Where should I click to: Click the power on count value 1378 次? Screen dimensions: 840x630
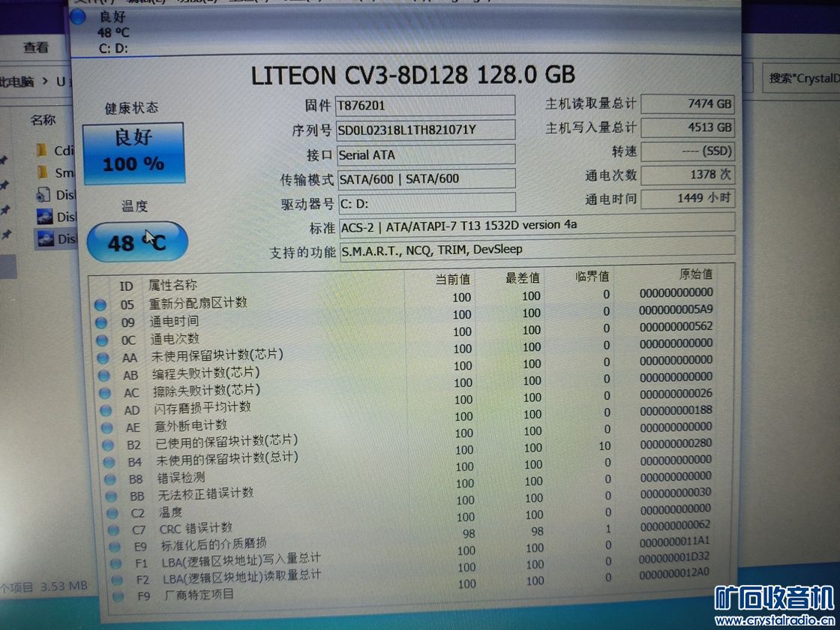click(x=687, y=175)
